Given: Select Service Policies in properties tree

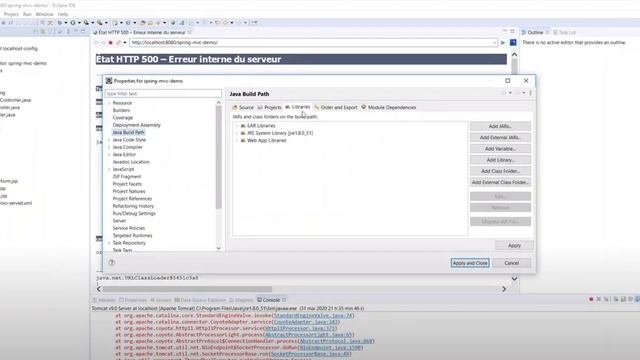Looking at the screenshot, I should click(129, 228).
